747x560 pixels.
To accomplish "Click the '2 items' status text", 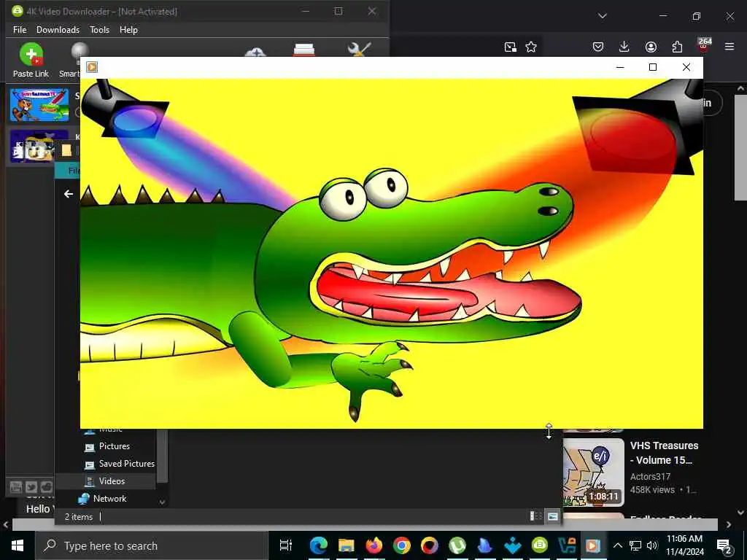I will point(79,517).
